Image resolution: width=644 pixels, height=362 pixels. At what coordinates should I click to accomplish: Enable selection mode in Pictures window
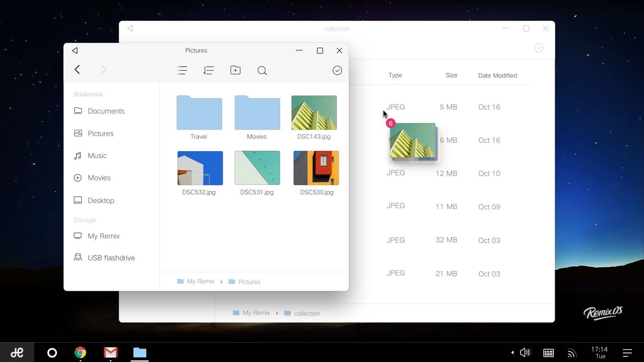pyautogui.click(x=337, y=70)
